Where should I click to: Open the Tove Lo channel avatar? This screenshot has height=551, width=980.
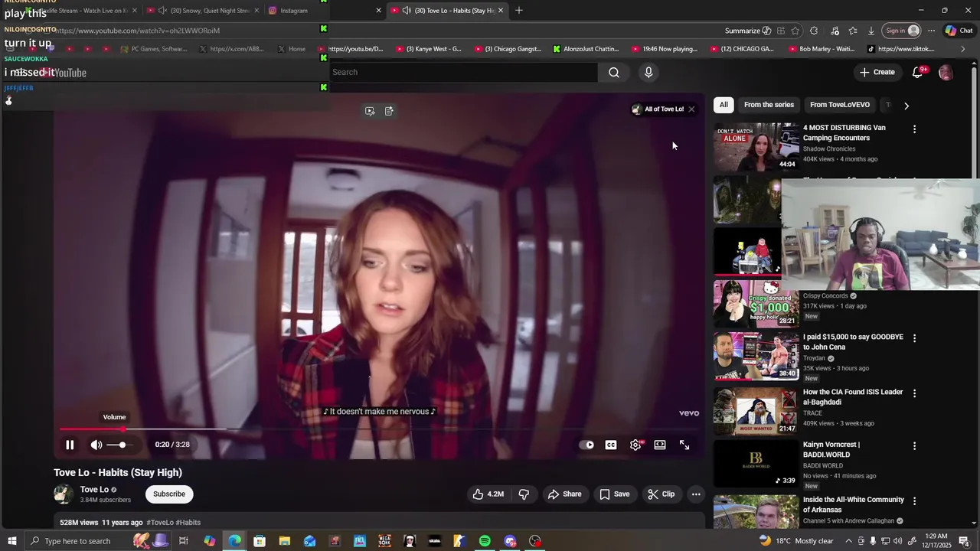coord(64,494)
